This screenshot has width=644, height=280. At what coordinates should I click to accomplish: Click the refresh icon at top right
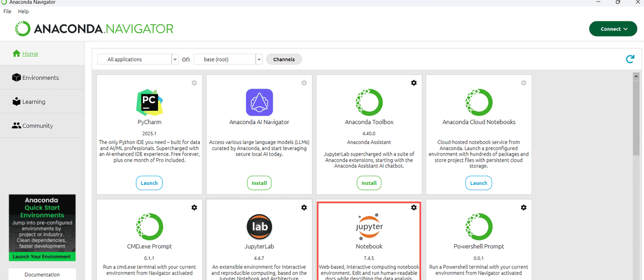[630, 59]
